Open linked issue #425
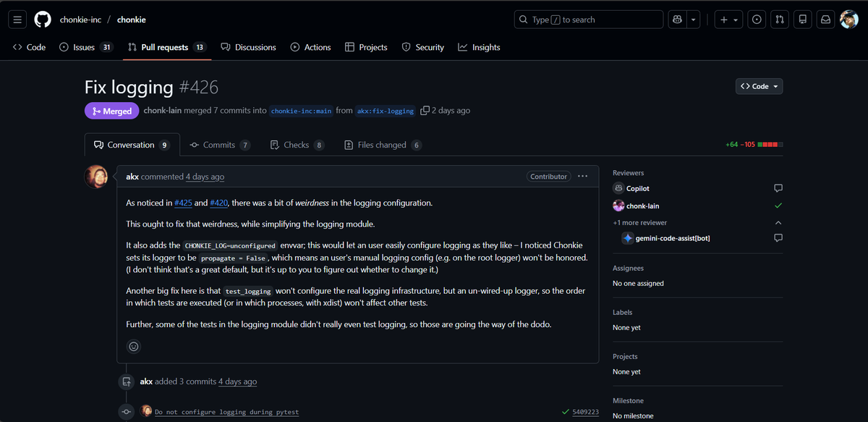 [x=182, y=203]
